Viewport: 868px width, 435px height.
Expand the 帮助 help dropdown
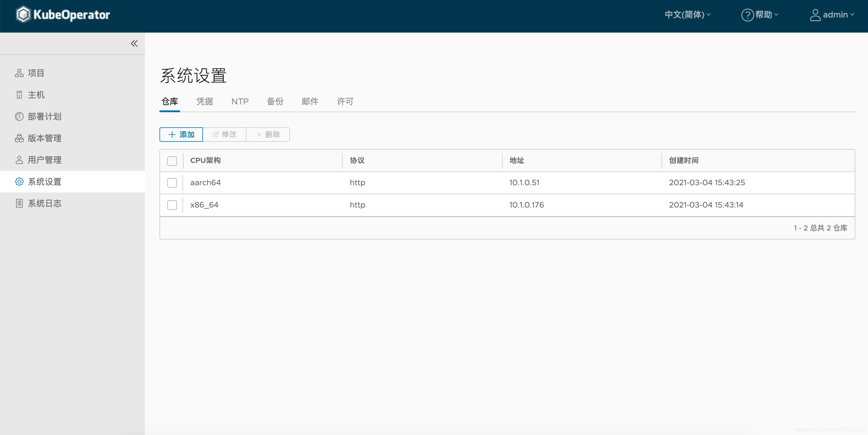point(760,15)
